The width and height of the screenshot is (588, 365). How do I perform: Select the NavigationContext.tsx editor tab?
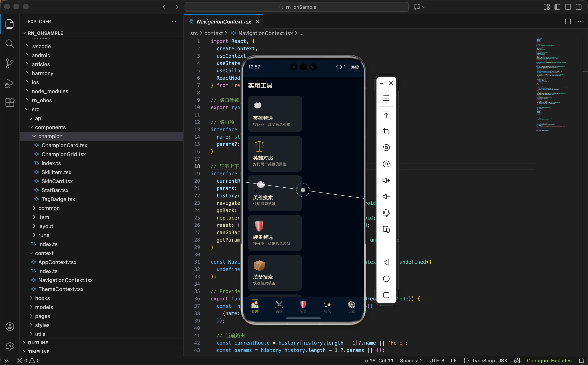pos(224,21)
